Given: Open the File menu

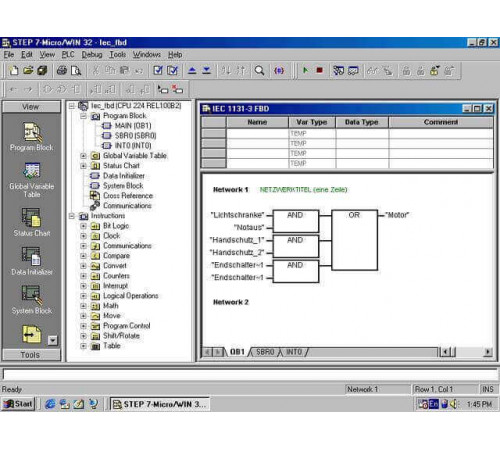Looking at the screenshot, I should pyautogui.click(x=9, y=54).
